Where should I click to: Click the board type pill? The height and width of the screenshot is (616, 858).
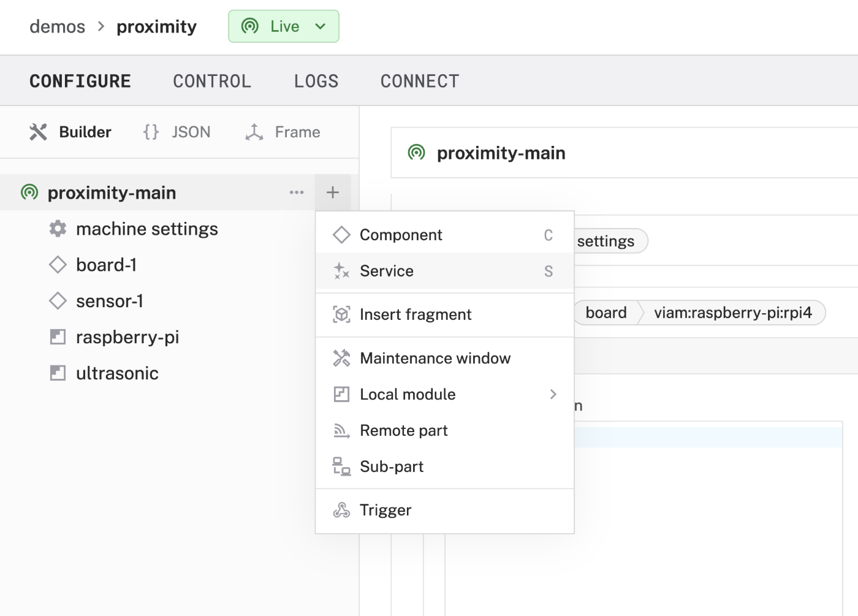pyautogui.click(x=606, y=313)
